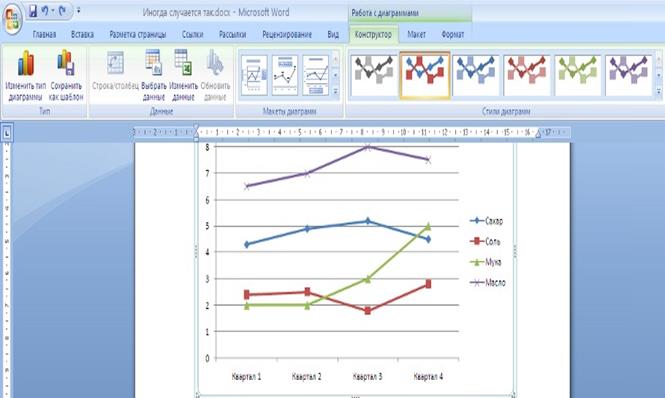Expand the chart layouts gallery
Viewport: 665px width, 398px height.
coord(335,91)
